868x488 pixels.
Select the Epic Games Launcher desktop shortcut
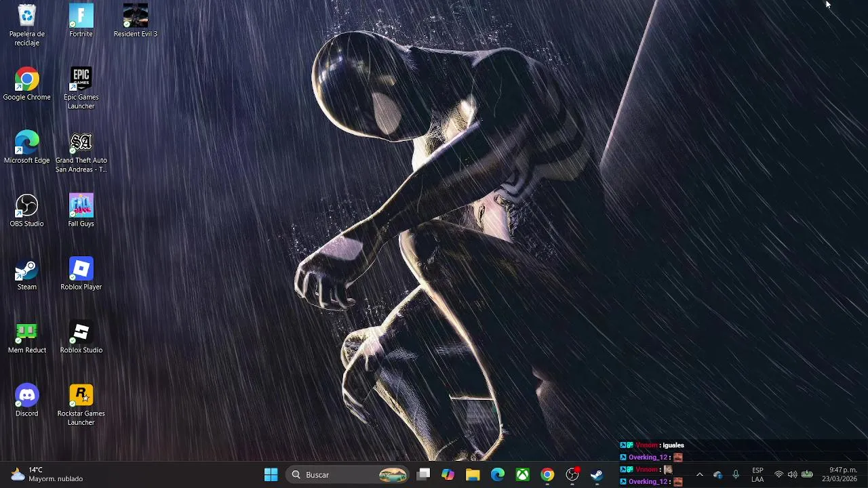click(x=81, y=89)
